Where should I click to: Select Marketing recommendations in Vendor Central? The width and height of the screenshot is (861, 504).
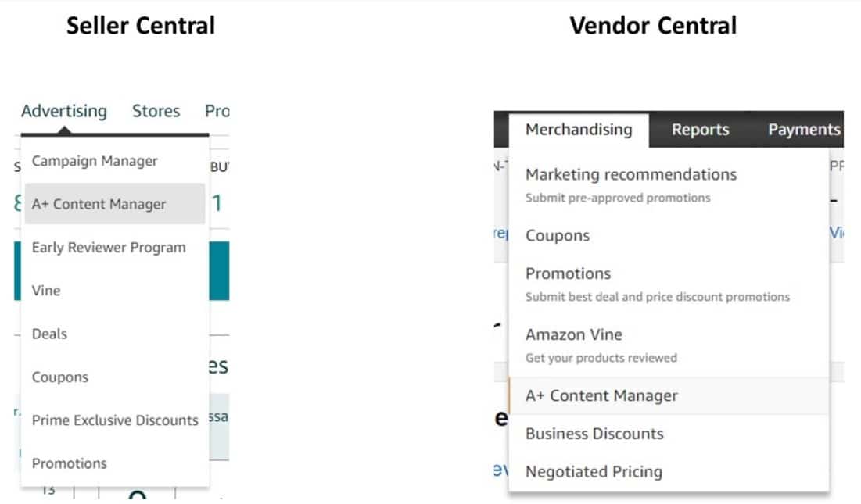coord(631,174)
